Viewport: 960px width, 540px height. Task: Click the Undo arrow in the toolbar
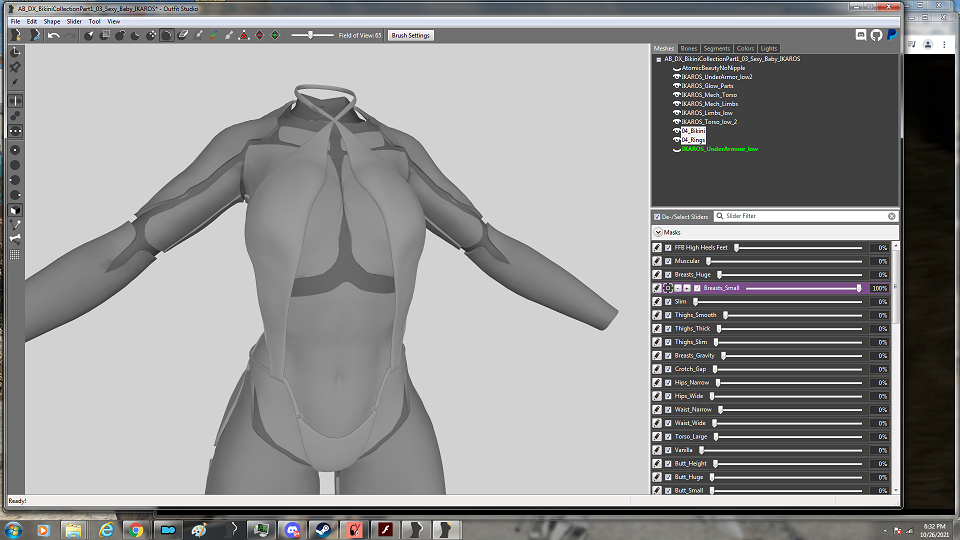[x=53, y=36]
